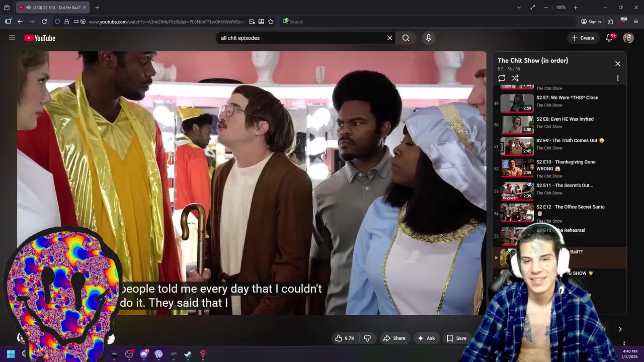Open the site permissions icon in address bar
This screenshot has width=644, height=362.
point(76,22)
